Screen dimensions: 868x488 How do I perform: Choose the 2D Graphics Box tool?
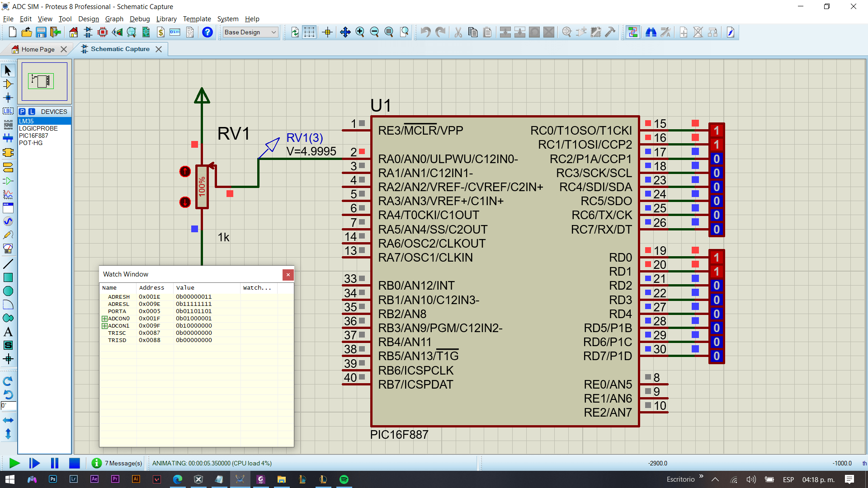coord(8,277)
